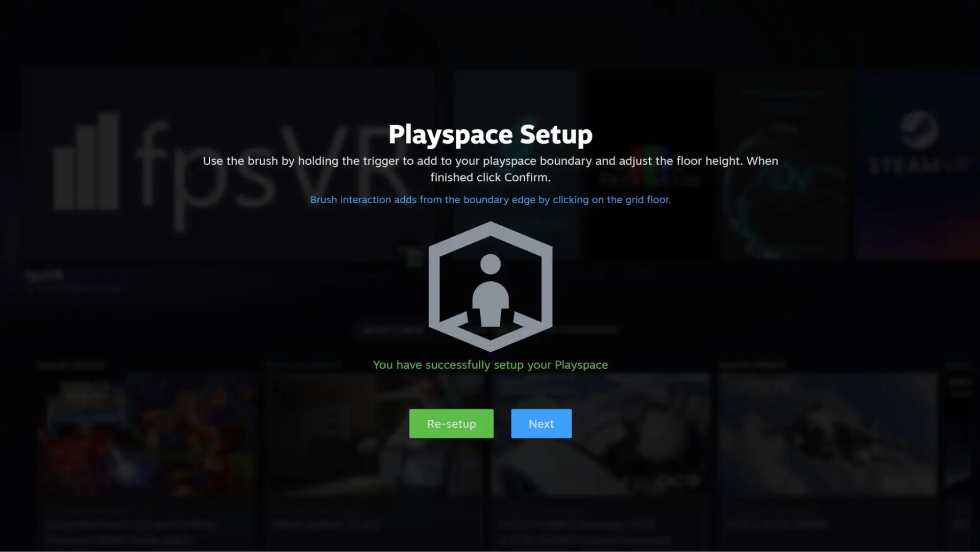Image resolution: width=980 pixels, height=552 pixels.
Task: Click the 'Use the brush by holding the trigger' instruction text
Action: pos(490,169)
